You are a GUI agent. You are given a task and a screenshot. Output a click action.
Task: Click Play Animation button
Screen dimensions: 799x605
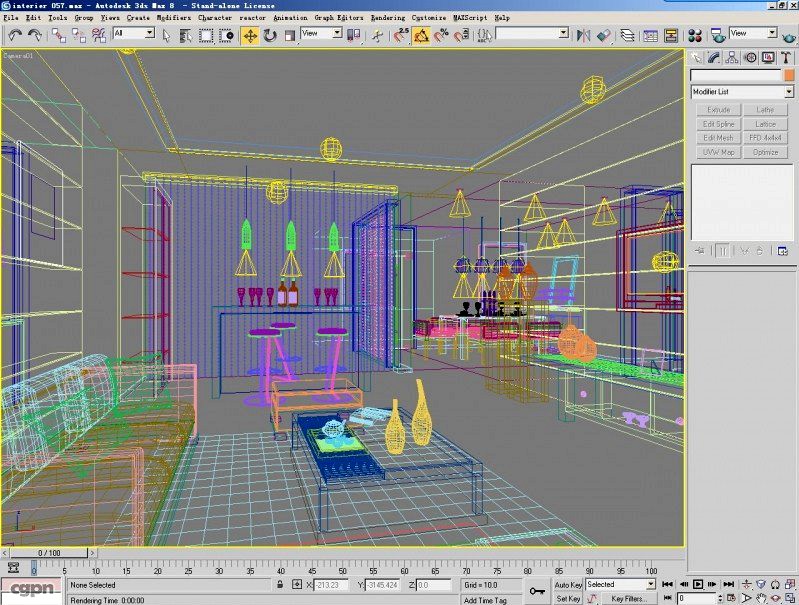pos(698,584)
